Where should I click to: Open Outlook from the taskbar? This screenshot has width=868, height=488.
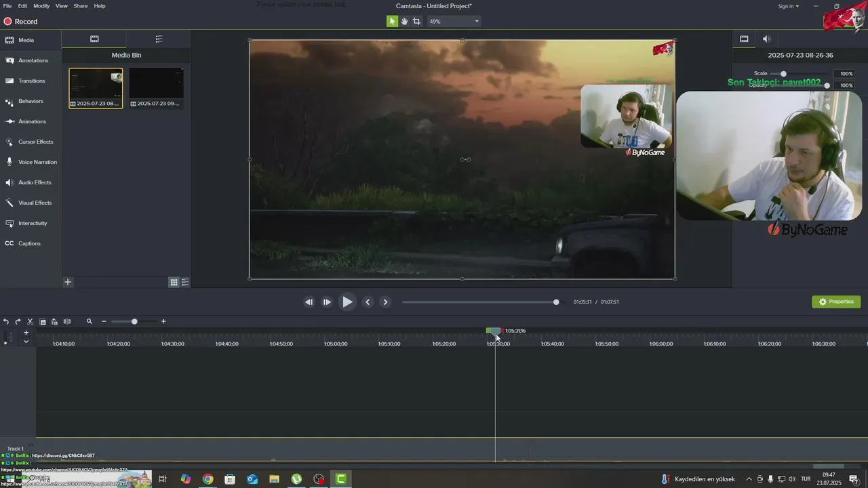252,479
